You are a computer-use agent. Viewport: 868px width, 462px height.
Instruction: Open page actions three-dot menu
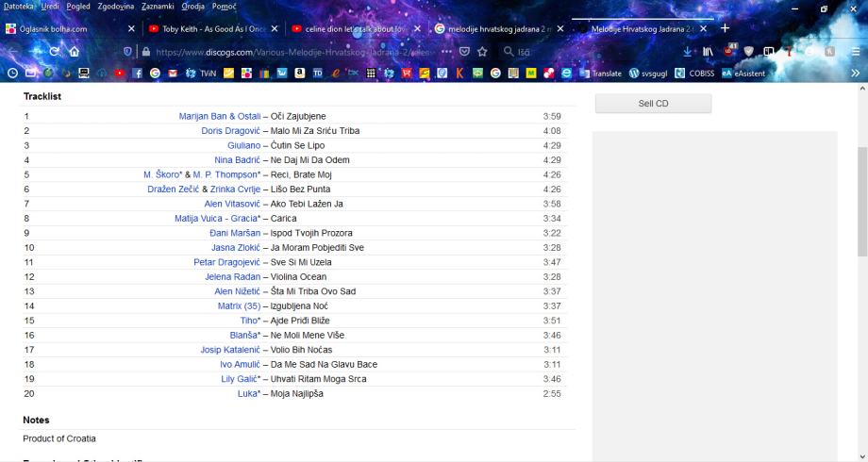point(446,52)
